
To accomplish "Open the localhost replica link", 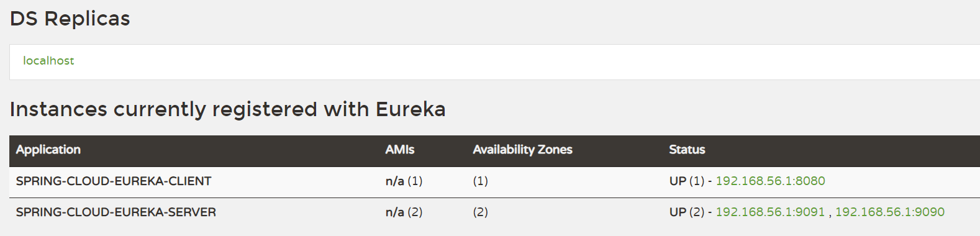I will [48, 61].
